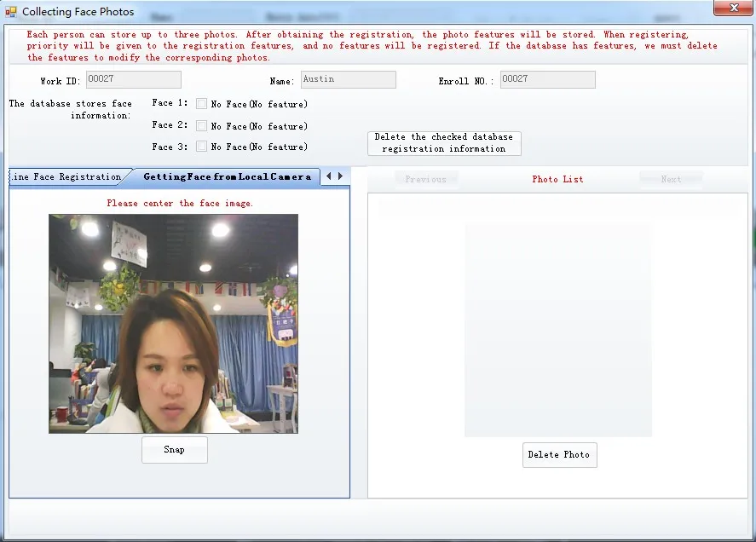Screen dimensions: 756x542
Task: Click the empty photo placeholder area
Action: [557, 330]
